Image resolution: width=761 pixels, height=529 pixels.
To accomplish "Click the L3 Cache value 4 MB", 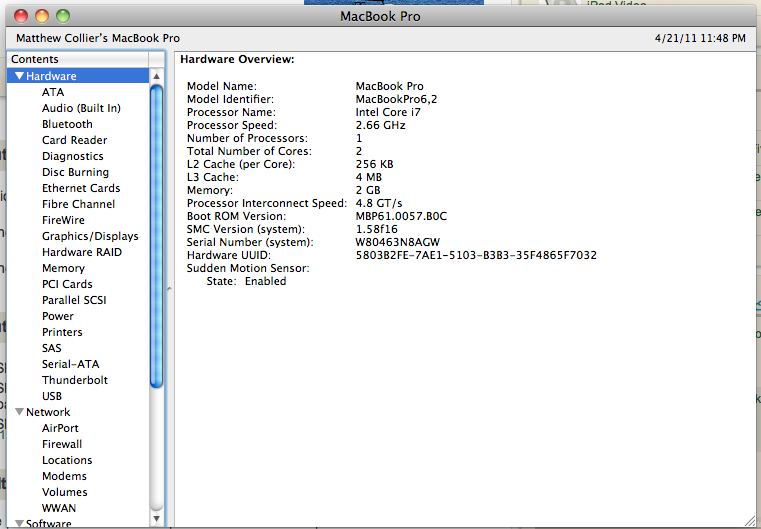I will coord(368,177).
